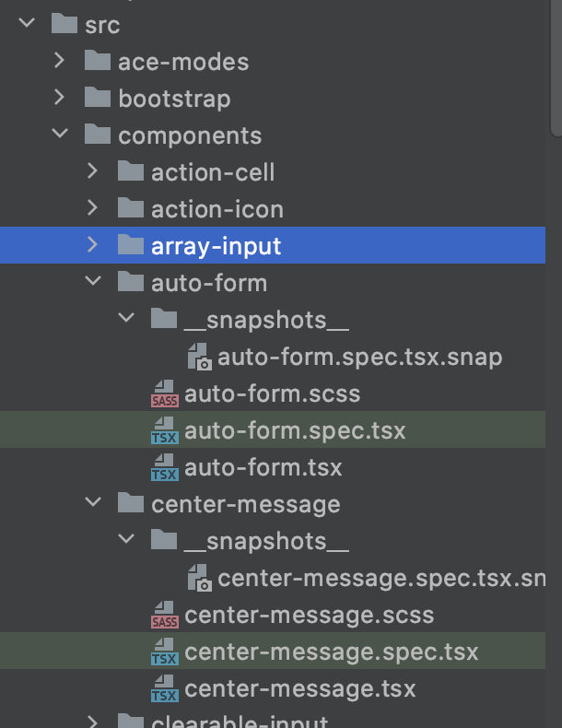Image resolution: width=562 pixels, height=728 pixels.
Task: Expand the action-icon folder chevron
Action: 92,207
